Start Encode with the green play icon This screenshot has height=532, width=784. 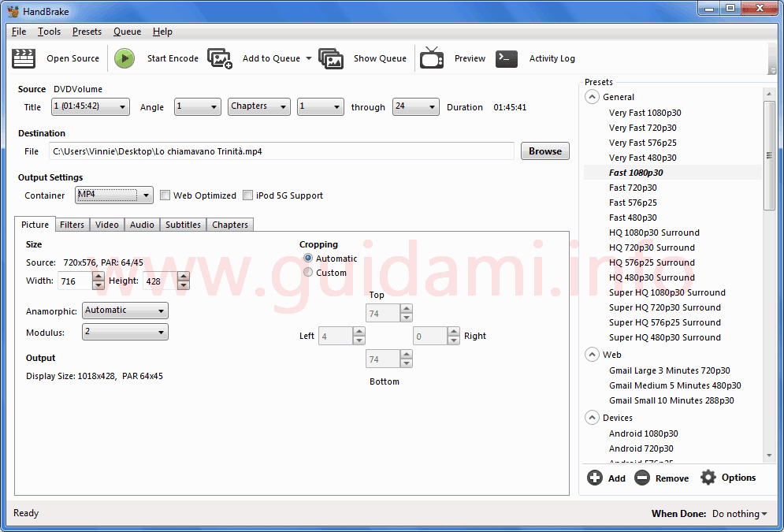click(124, 58)
